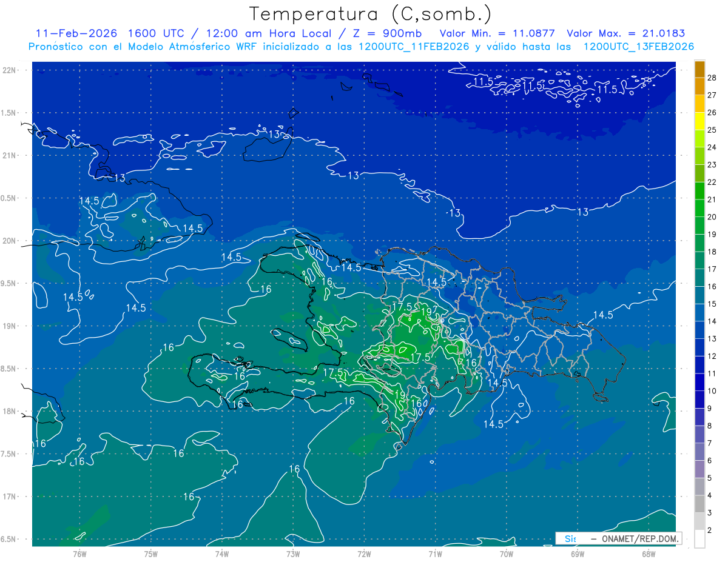Click the "22N" latitude label

tap(9, 70)
